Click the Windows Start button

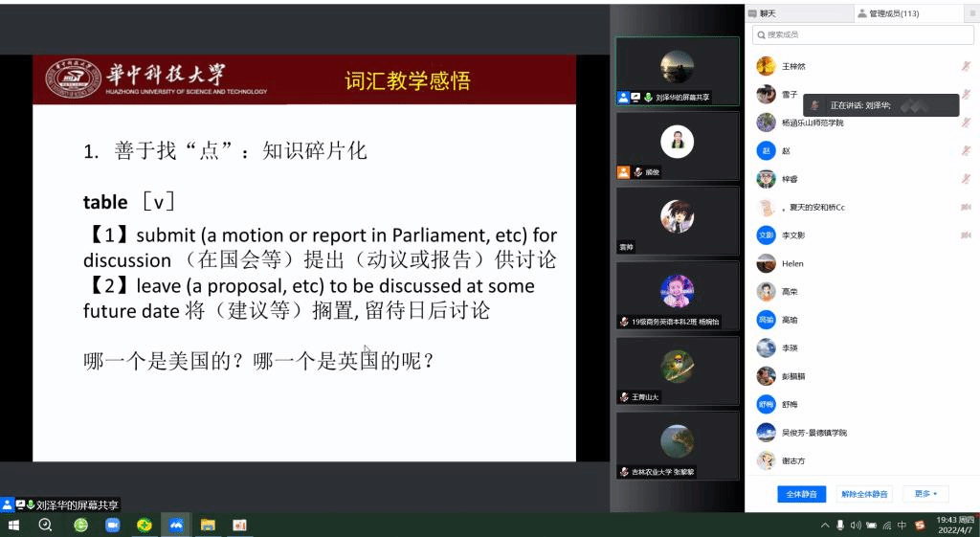[x=14, y=526]
